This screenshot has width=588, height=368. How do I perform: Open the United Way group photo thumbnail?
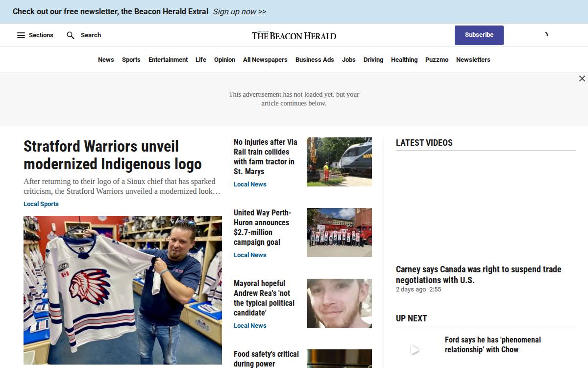[x=339, y=233]
